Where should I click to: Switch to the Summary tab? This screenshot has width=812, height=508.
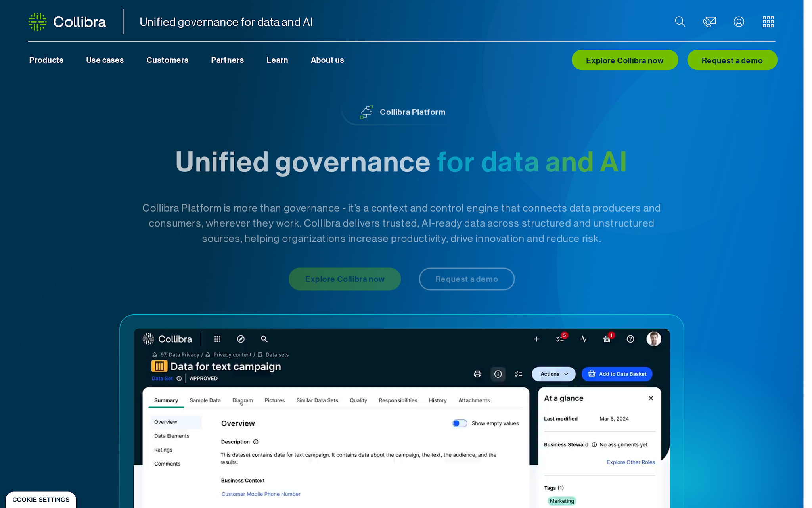[166, 400]
